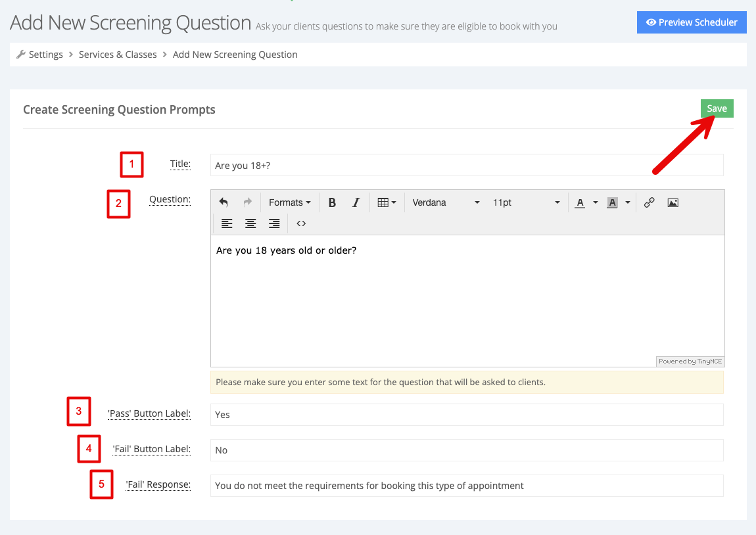Screen dimensions: 756x535
Task: Click the 'Pass' Button Label text
Action: click(x=149, y=413)
